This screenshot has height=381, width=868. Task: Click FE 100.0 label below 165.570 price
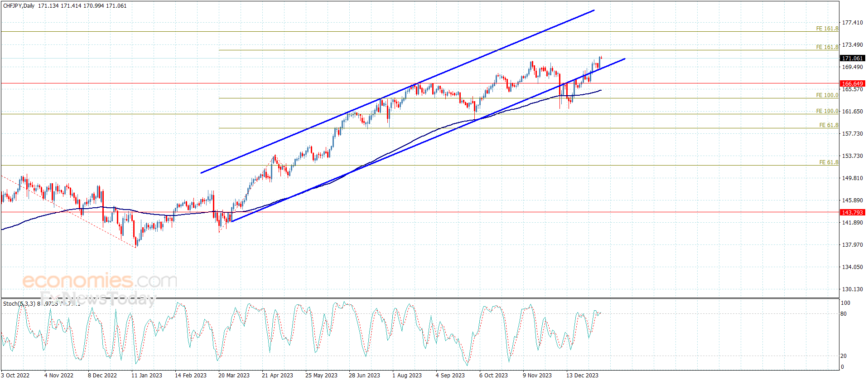tap(827, 95)
